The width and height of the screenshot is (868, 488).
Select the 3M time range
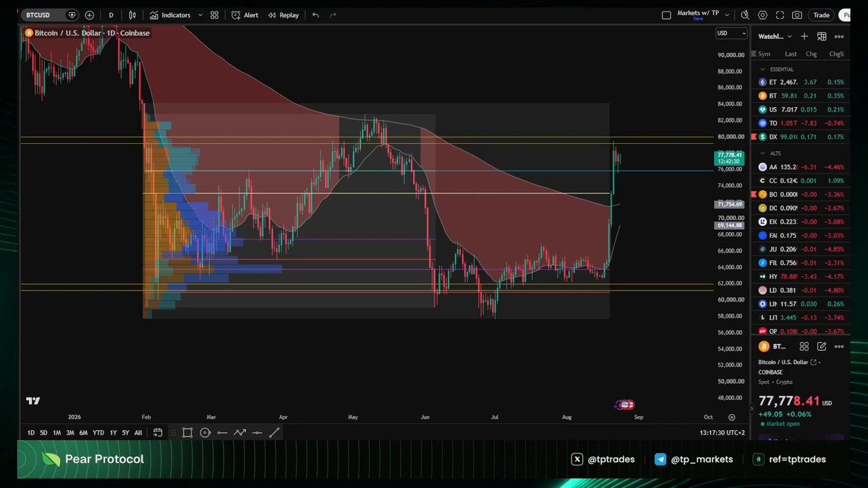[70, 432]
